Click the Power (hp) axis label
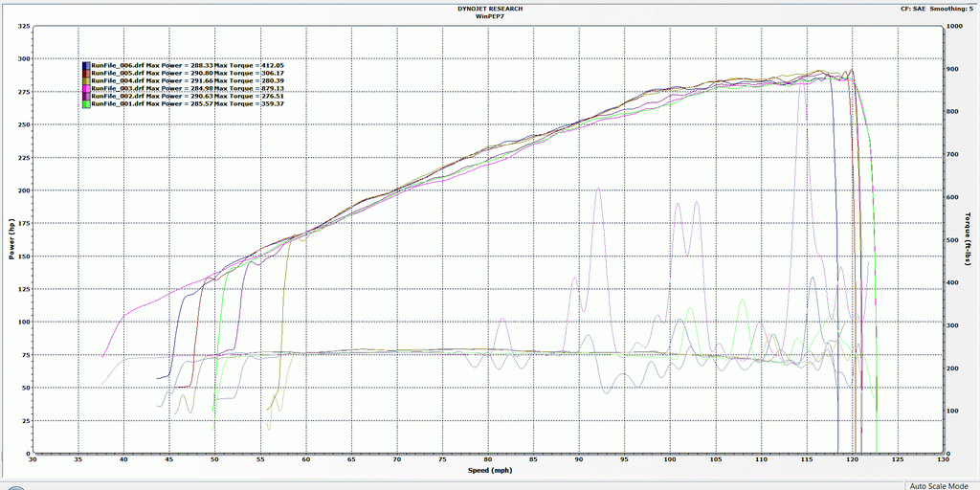This screenshot has height=490, width=980. coord(11,239)
